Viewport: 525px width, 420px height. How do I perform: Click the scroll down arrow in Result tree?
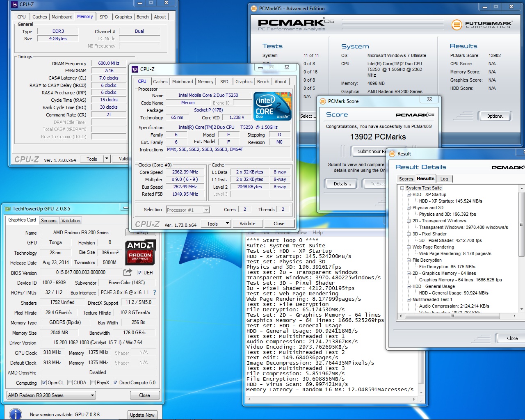522,309
